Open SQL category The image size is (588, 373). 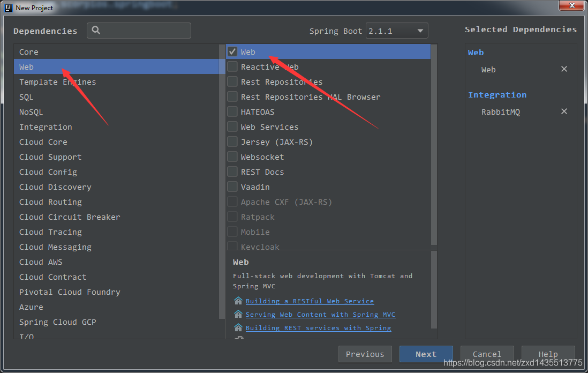116,97
